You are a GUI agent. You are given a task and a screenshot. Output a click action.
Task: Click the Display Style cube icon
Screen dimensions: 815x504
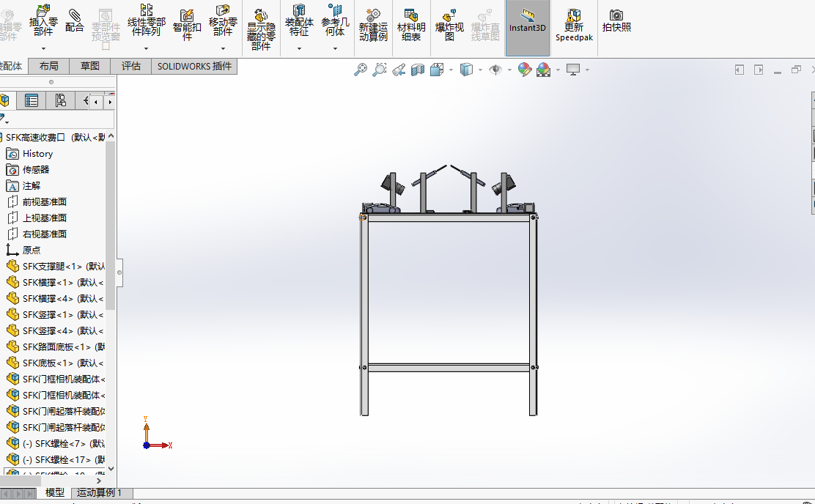click(466, 70)
